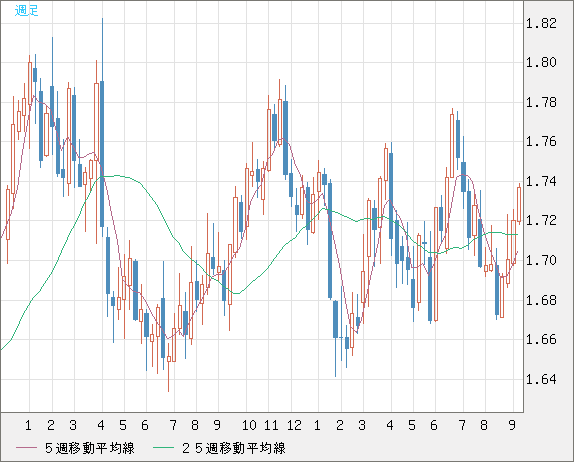Click month 11 on the time axis
The height and width of the screenshot is (462, 574).
pyautogui.click(x=271, y=425)
